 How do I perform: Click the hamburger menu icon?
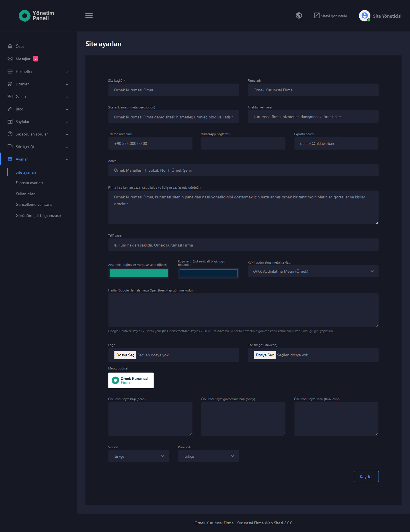[x=89, y=16]
